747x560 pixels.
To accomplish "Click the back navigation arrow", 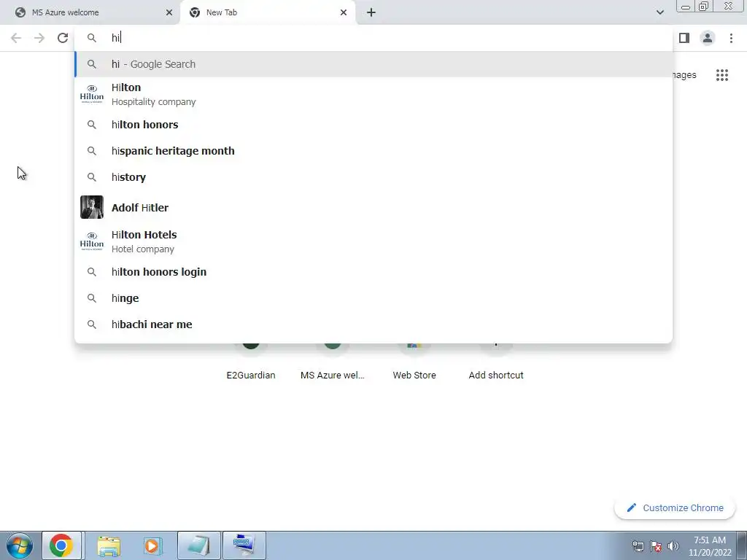I will tap(16, 38).
